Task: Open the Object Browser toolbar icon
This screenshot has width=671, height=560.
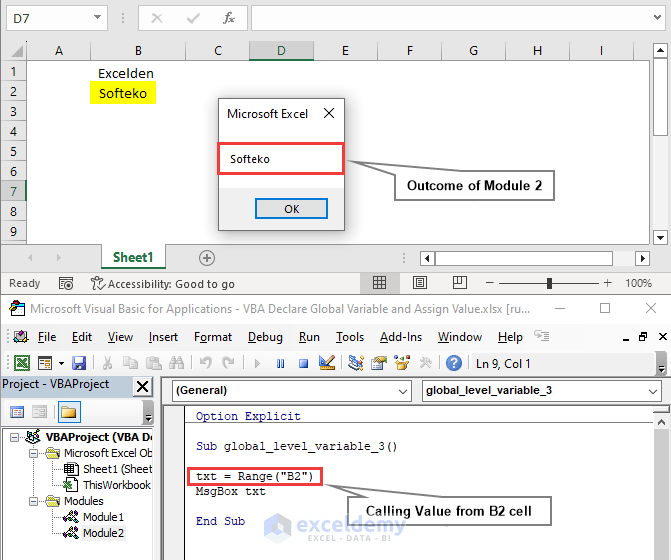Action: (x=402, y=363)
